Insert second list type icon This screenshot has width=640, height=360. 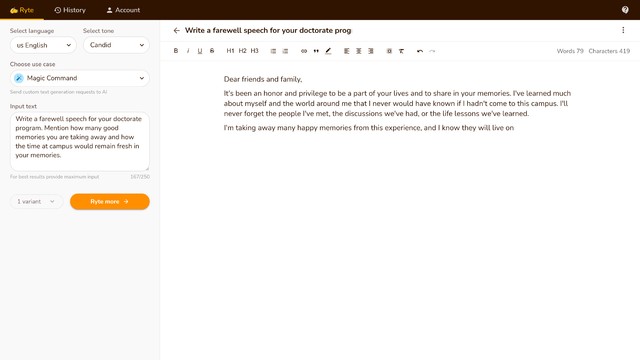point(285,51)
